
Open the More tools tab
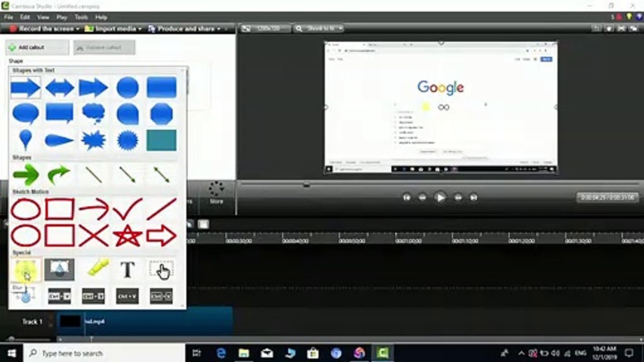click(216, 193)
